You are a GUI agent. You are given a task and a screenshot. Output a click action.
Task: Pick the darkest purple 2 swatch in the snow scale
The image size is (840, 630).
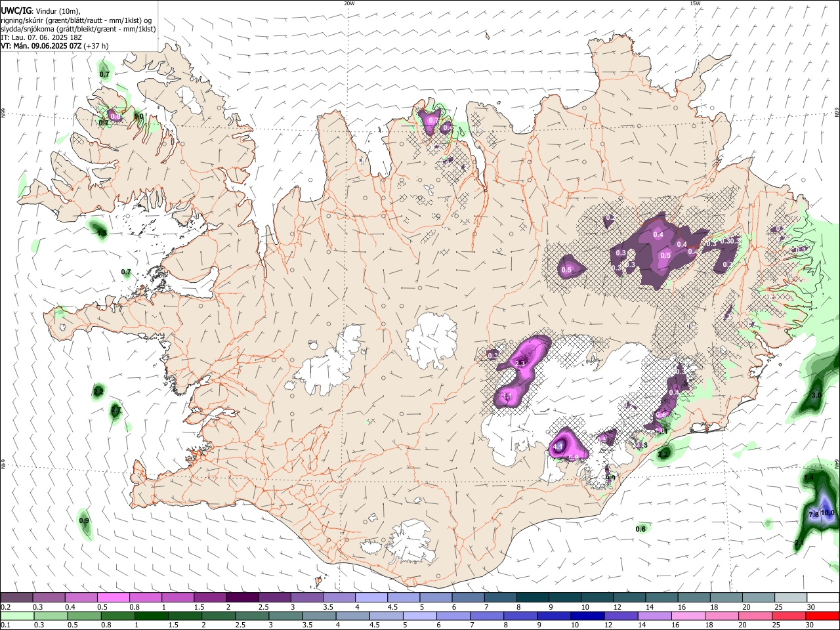[x=241, y=597]
